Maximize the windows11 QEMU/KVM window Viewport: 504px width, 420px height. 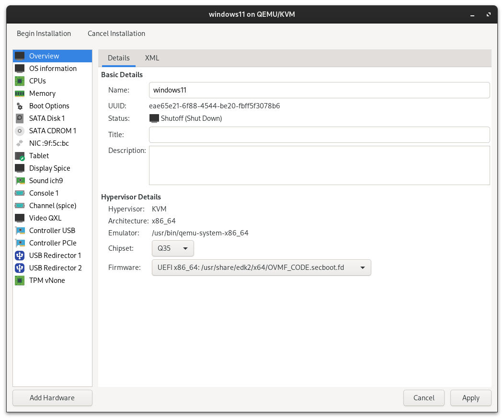489,14
